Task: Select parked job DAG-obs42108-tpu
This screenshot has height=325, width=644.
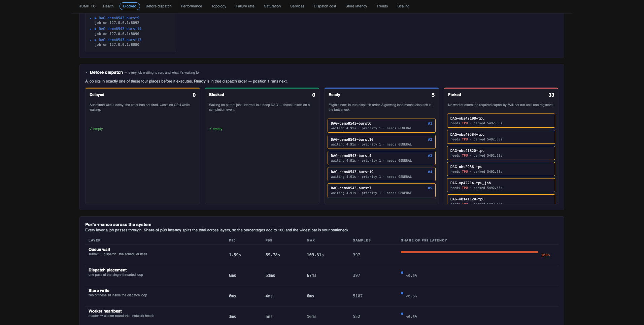Action: coord(501,121)
